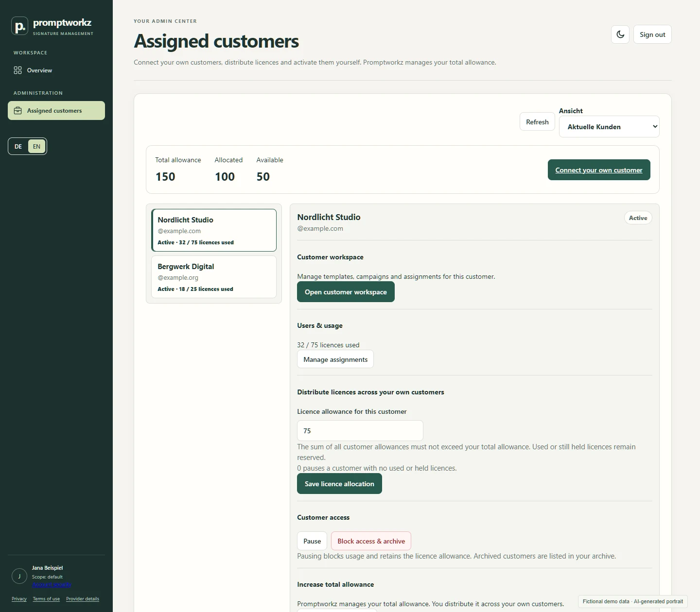The width and height of the screenshot is (700, 612).
Task: Click the Available value 50
Action: click(x=263, y=177)
